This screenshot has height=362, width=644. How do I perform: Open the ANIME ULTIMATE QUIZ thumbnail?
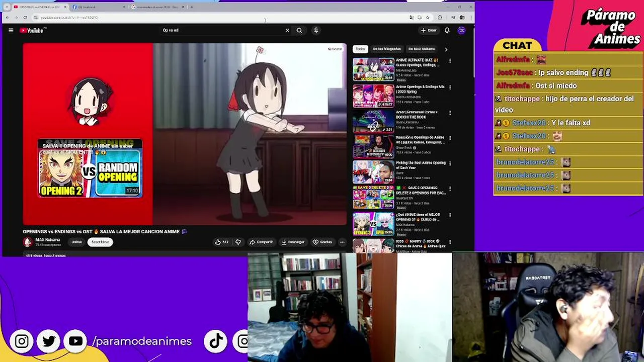pos(373,69)
